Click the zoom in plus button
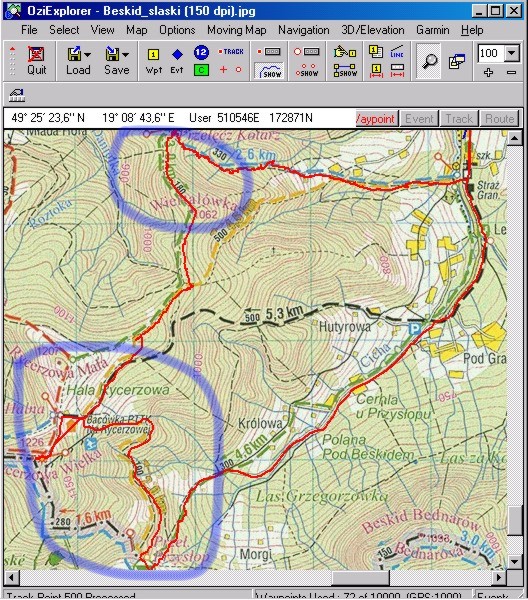This screenshot has height=600, width=528. tap(488, 72)
